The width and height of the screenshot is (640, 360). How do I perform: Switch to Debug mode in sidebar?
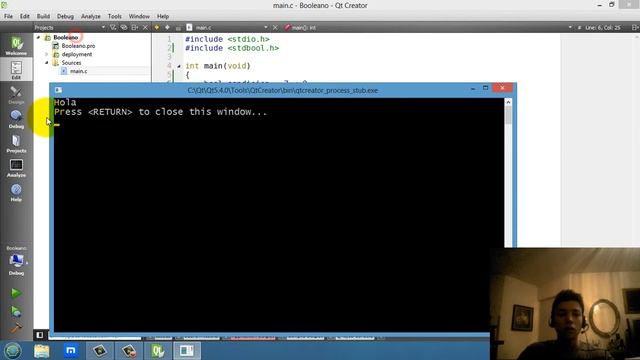[16, 119]
